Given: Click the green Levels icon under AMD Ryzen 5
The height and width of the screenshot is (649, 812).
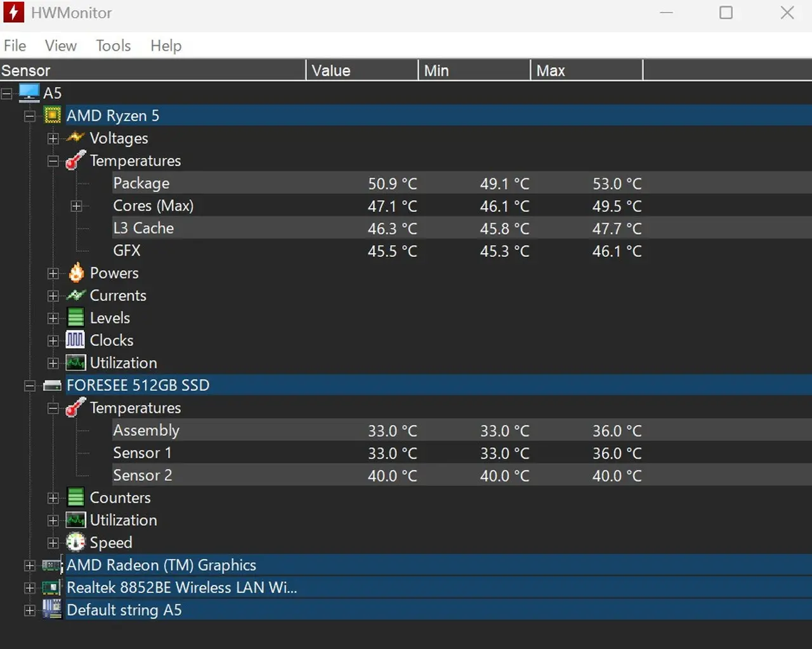Looking at the screenshot, I should (75, 318).
